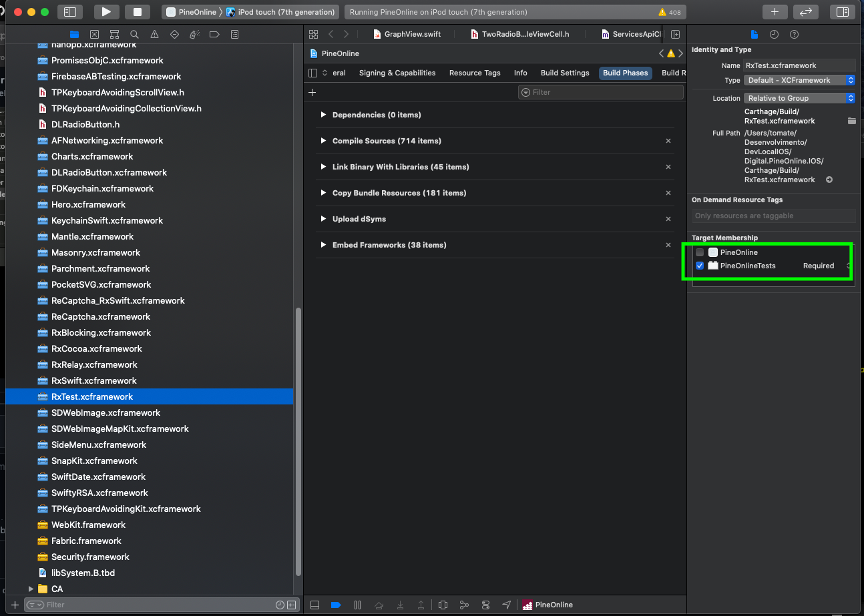Click the Simulate Location arrow icon
The height and width of the screenshot is (616, 864).
coord(507,605)
